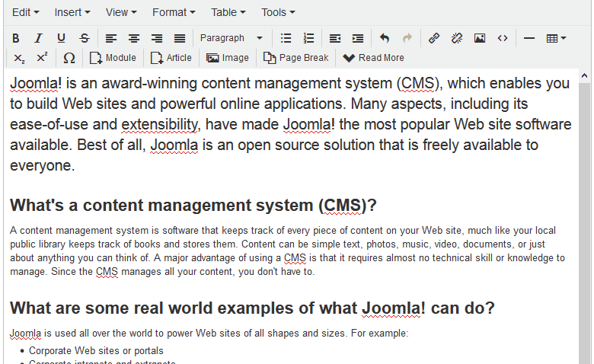
Task: Align text left
Action: (110, 38)
